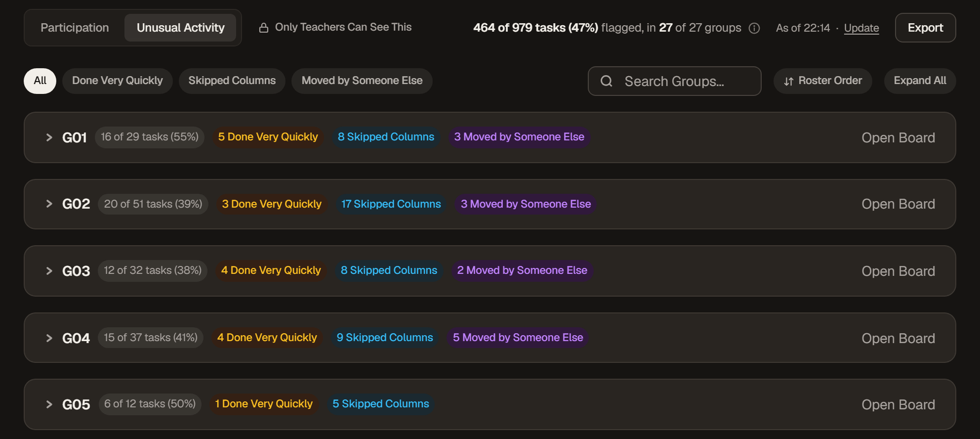Viewport: 980px width, 439px height.
Task: Expand the G05 group row chevron
Action: click(x=49, y=404)
